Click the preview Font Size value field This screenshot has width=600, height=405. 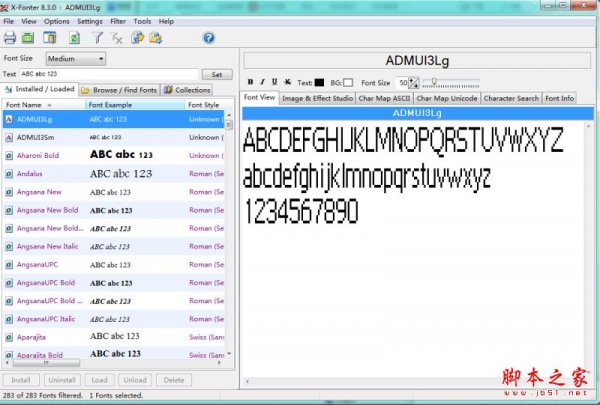(402, 83)
